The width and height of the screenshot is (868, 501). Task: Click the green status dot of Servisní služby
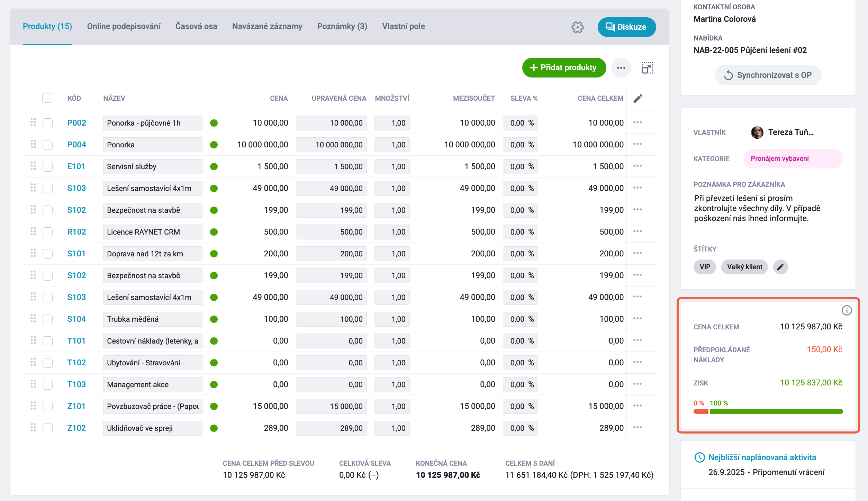(214, 166)
